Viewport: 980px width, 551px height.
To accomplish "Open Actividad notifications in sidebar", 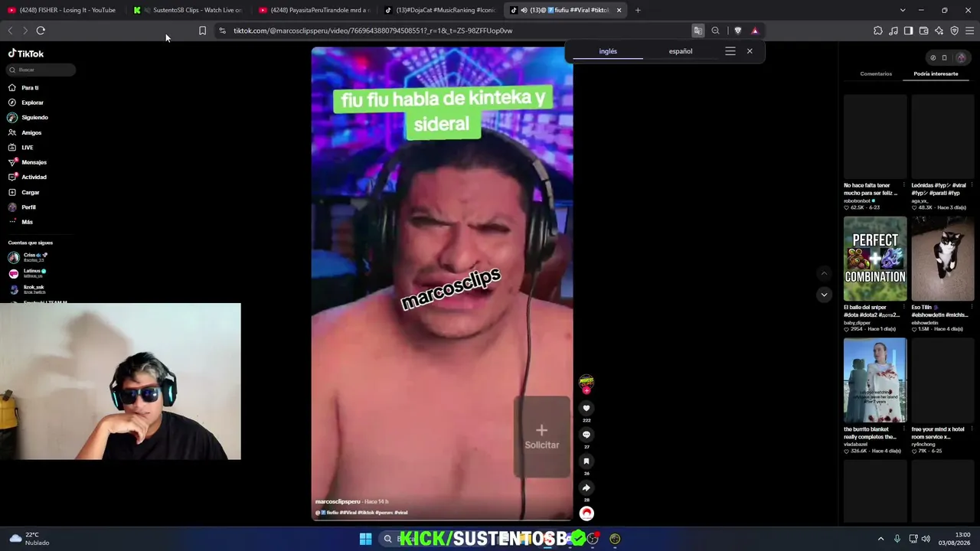I will coord(28,177).
